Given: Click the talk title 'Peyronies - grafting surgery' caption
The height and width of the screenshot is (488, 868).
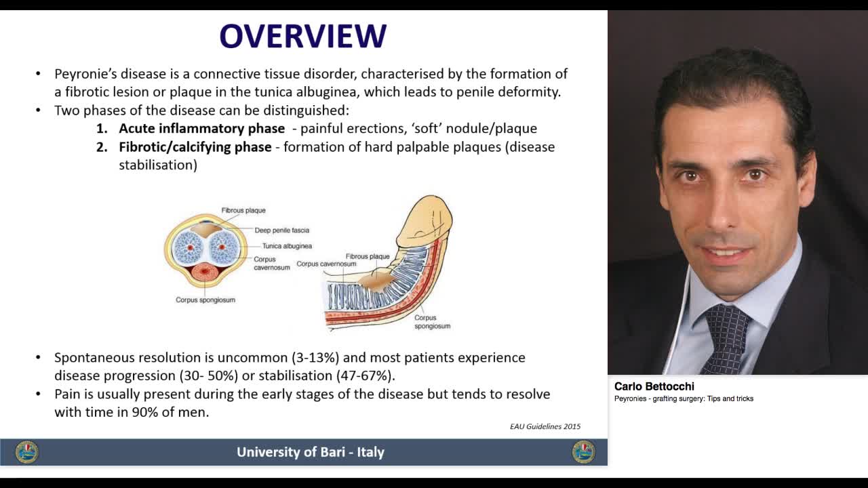Looking at the screenshot, I should 684,399.
